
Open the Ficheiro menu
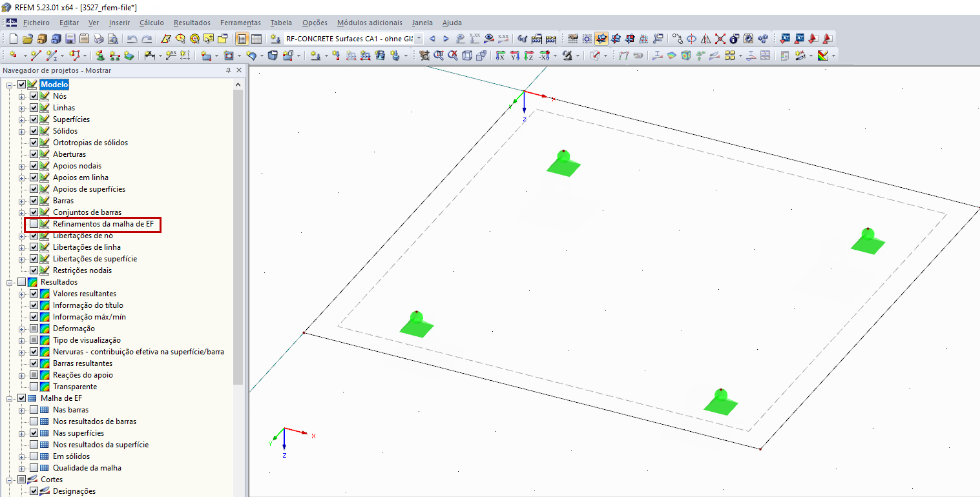pyautogui.click(x=36, y=23)
